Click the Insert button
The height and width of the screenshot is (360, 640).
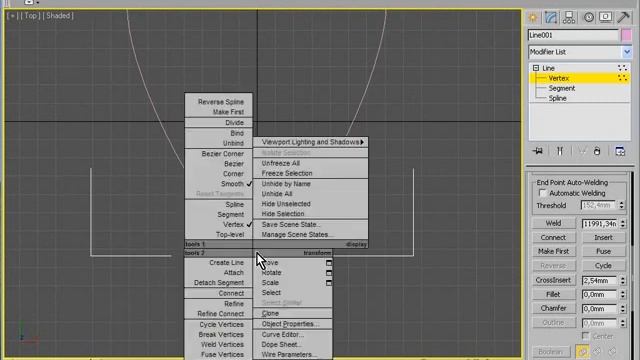tap(603, 237)
